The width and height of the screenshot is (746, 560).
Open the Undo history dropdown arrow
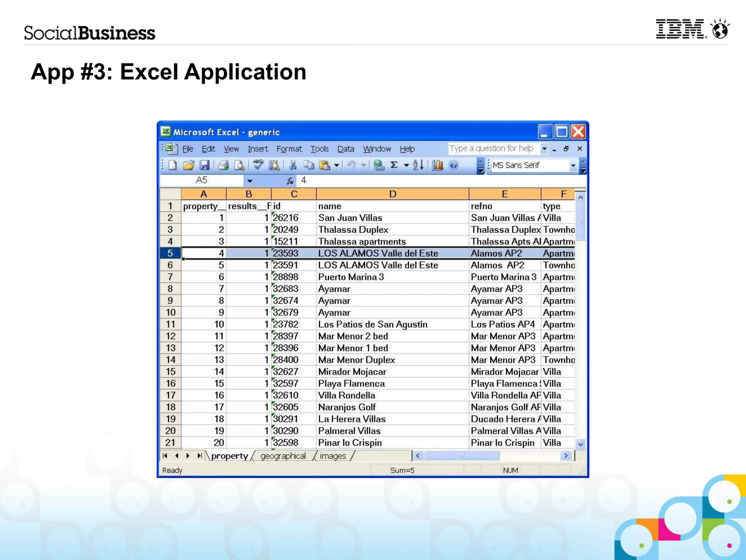[364, 166]
